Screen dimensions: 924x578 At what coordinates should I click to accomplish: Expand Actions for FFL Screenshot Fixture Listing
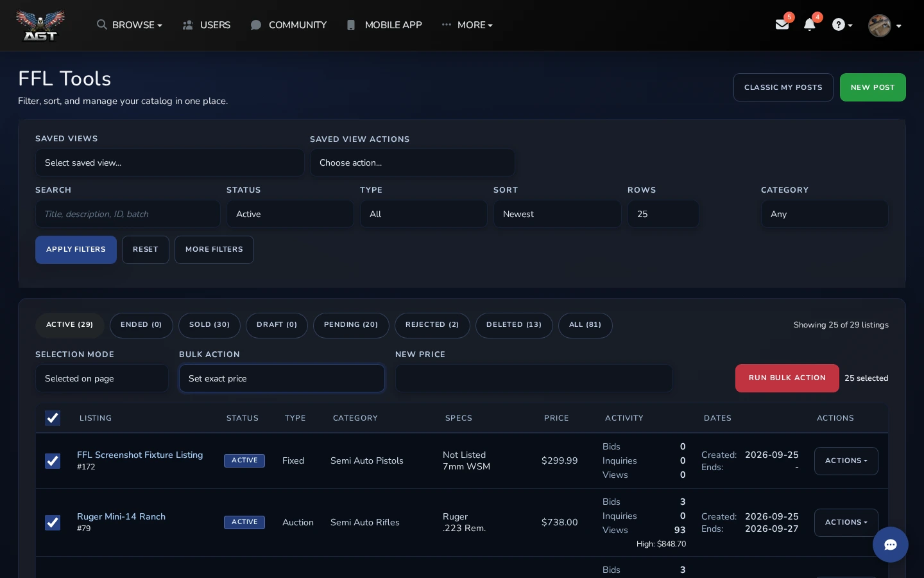(846, 461)
